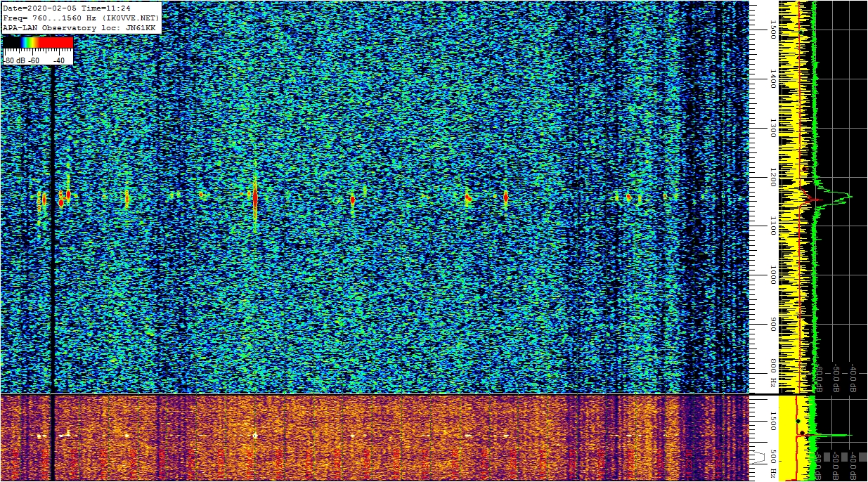This screenshot has width=868, height=482.
Task: Click the APA-LAN Observatory loc: JN61KK line
Action: pyautogui.click(x=79, y=27)
